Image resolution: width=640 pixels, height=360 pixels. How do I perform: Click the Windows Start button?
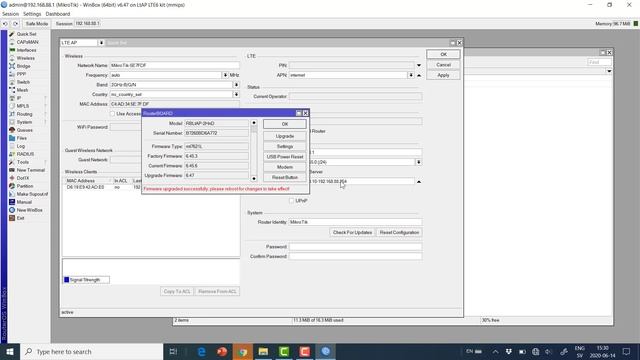coord(10,351)
